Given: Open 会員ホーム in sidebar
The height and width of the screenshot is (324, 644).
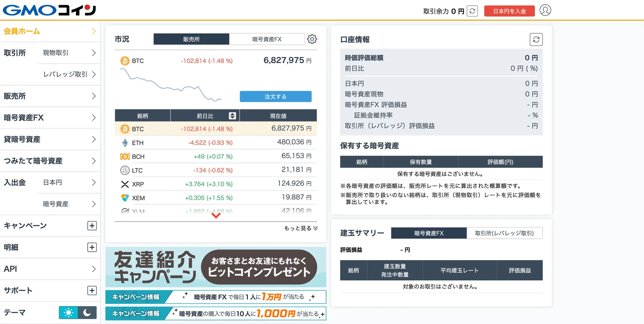Looking at the screenshot, I should [x=50, y=31].
